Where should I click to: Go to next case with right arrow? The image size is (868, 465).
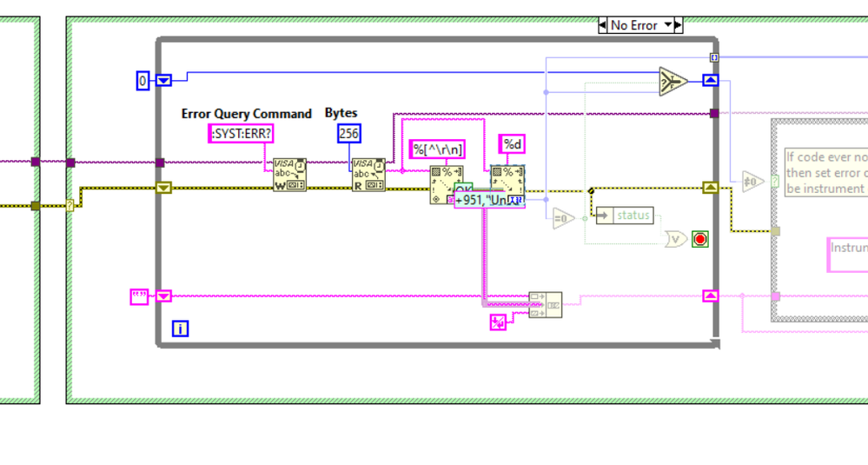679,25
